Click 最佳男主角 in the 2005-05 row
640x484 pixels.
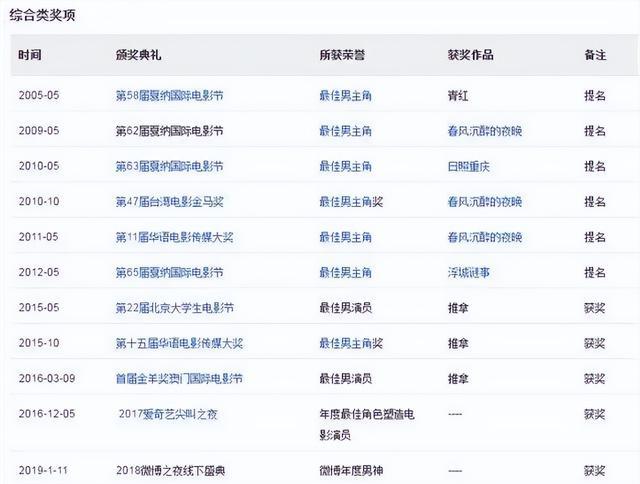tap(345, 95)
